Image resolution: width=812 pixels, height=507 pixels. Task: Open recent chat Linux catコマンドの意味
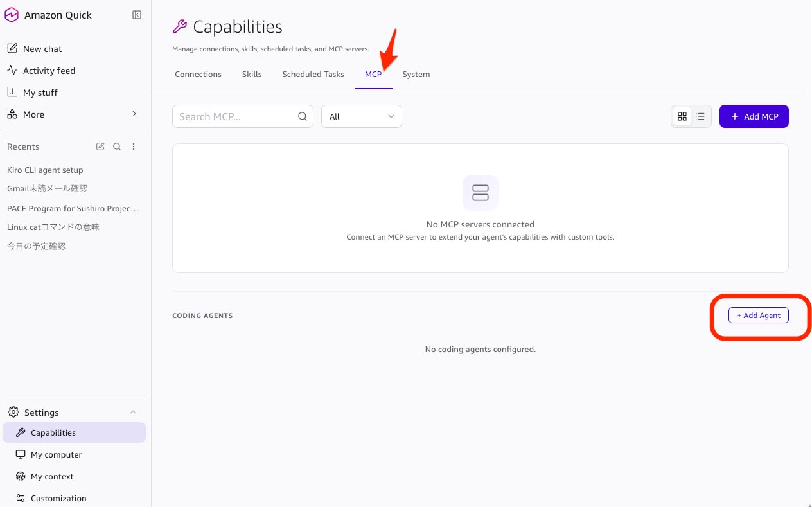pyautogui.click(x=53, y=227)
